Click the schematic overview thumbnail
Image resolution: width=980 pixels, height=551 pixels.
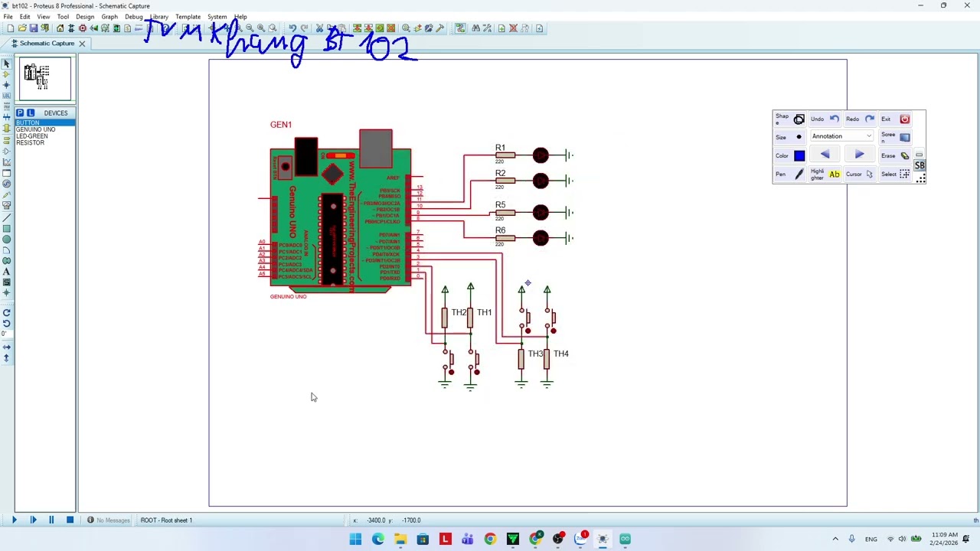point(45,79)
